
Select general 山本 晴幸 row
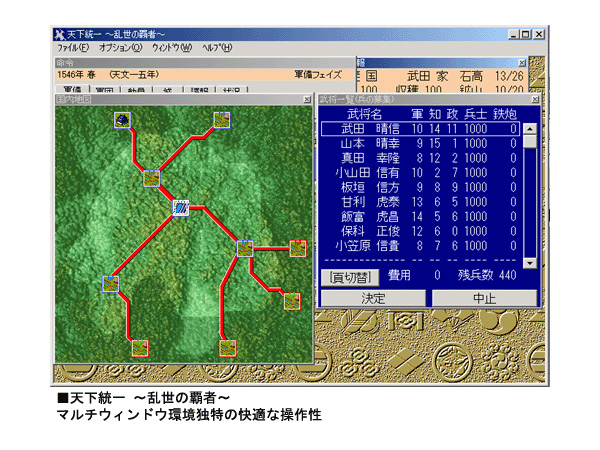(x=420, y=143)
